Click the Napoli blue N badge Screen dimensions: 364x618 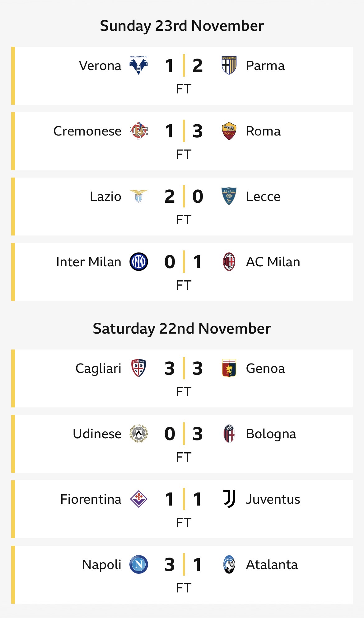(138, 564)
